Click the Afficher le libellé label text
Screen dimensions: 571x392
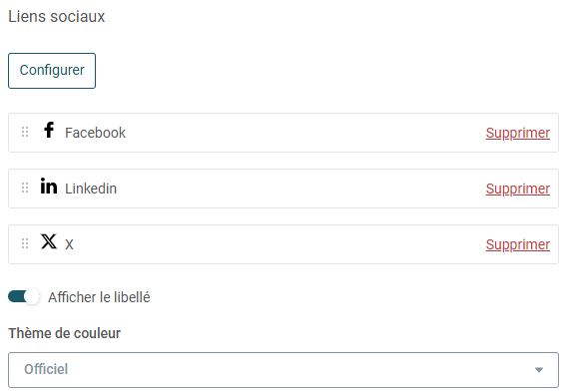(99, 297)
